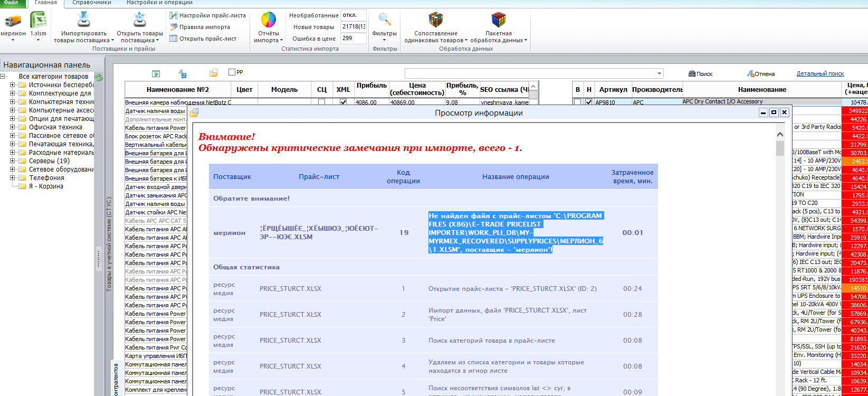Click the Наименование №2 column header
Viewport: 868px width, 396px height.
pyautogui.click(x=178, y=90)
